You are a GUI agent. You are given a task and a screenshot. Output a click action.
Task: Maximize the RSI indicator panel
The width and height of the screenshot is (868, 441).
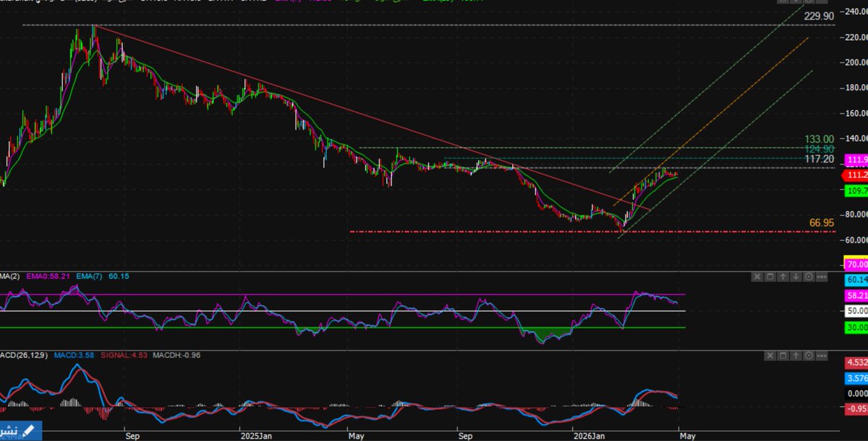[x=770, y=277]
